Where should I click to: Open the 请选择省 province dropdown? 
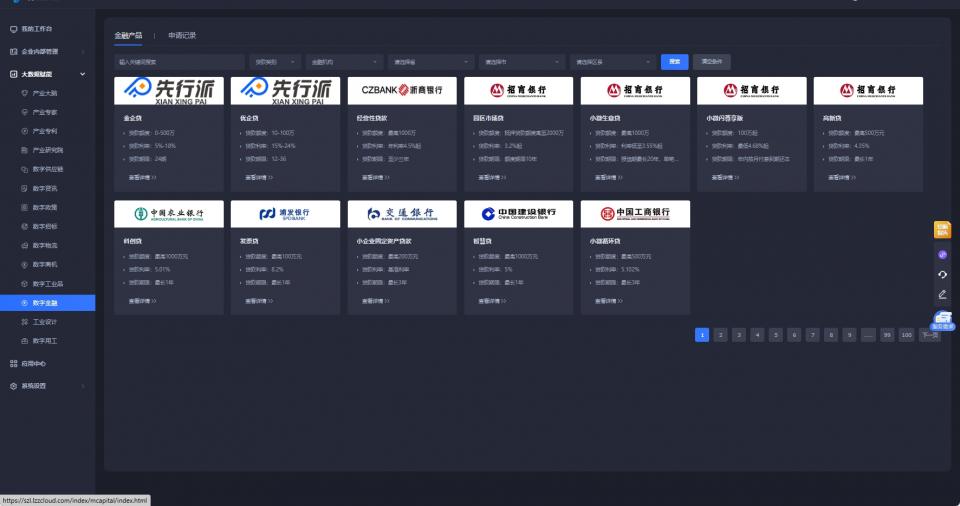431,62
